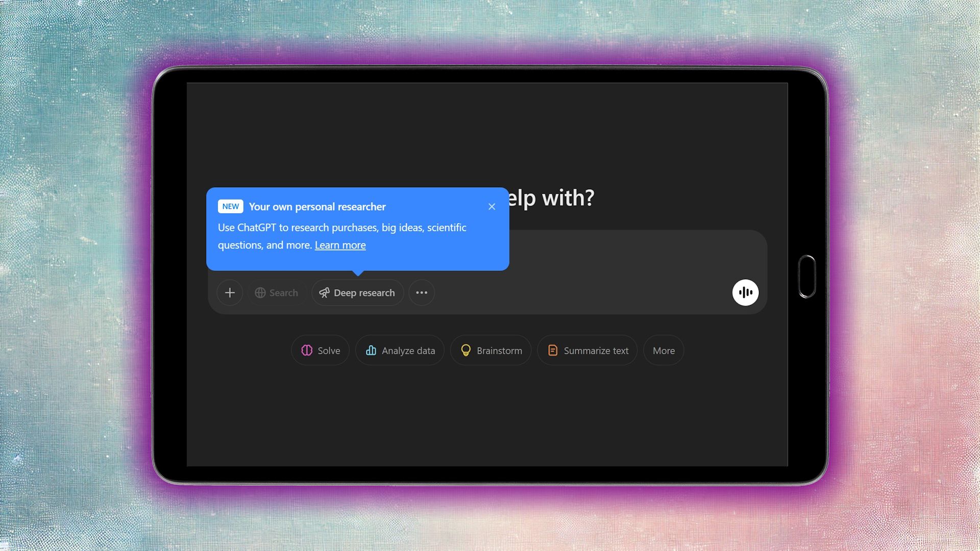Click the Summarize text button
Viewport: 980px width, 551px height.
click(587, 349)
